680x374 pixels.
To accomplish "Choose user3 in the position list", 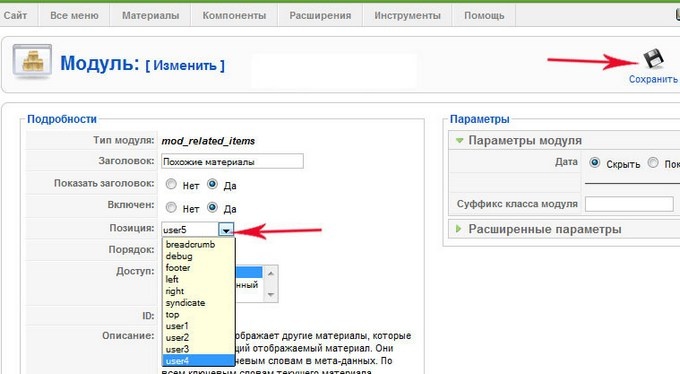I will (x=199, y=349).
